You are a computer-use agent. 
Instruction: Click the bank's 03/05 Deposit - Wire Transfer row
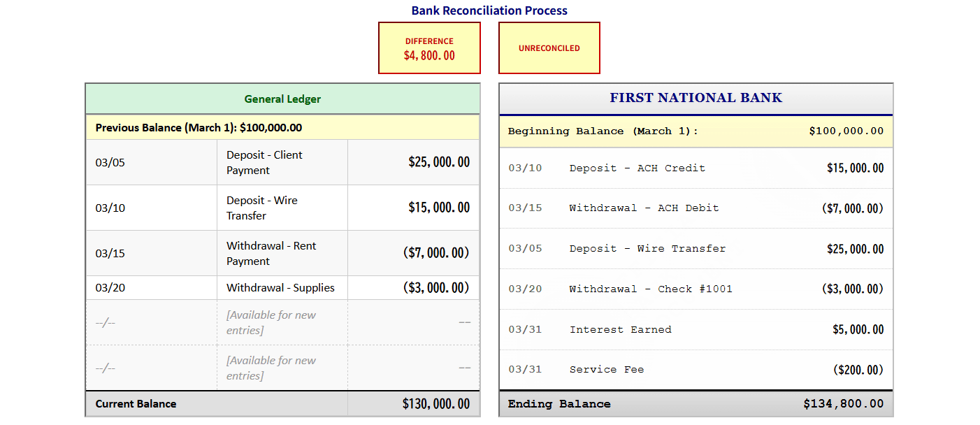point(696,249)
